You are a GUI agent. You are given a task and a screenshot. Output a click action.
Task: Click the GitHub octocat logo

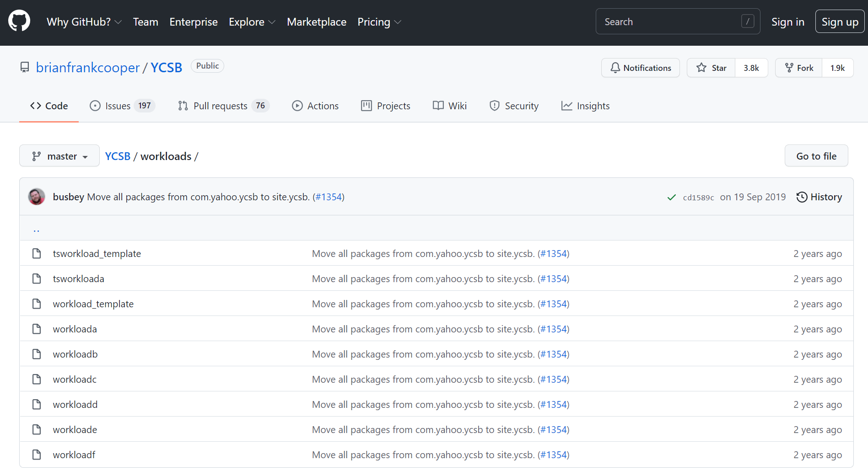point(19,20)
